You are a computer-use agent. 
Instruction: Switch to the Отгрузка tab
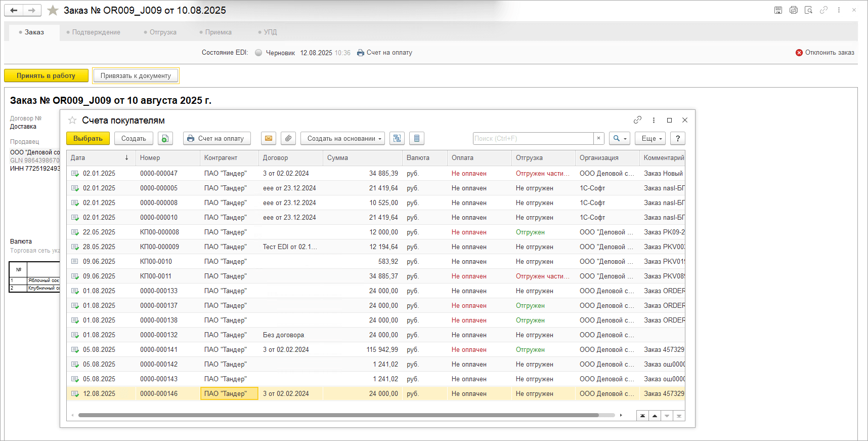click(163, 32)
